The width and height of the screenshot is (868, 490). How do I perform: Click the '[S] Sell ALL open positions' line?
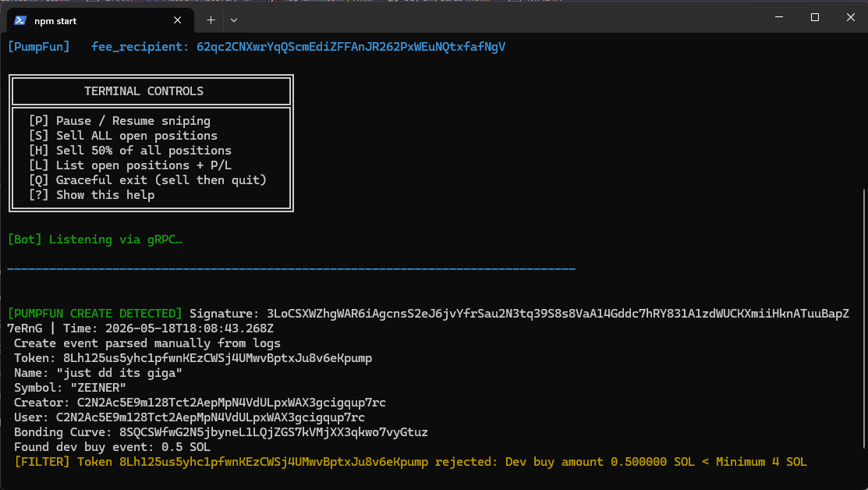coord(123,136)
